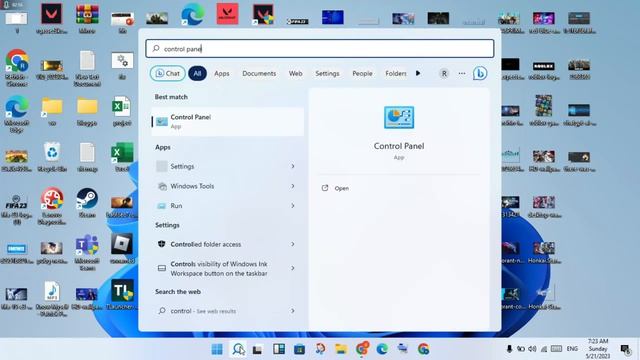
Task: Launch Microsoft Store from the taskbar
Action: coord(299,349)
